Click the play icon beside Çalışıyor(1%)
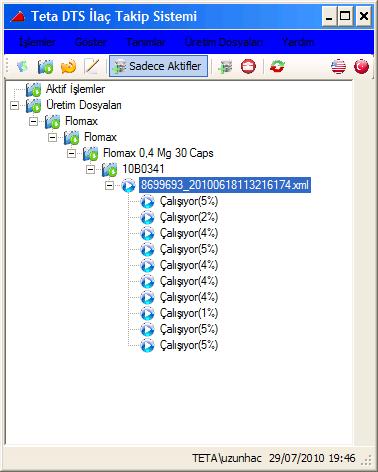This screenshot has width=378, height=472. (147, 313)
